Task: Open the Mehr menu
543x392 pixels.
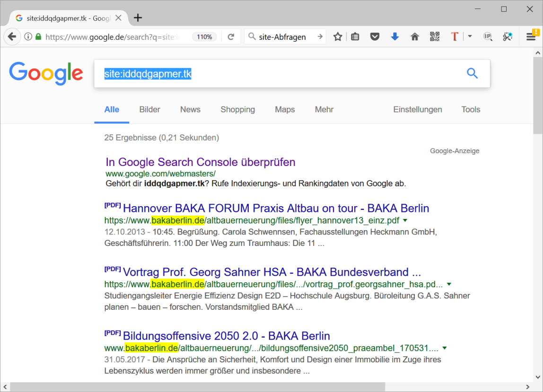Action: point(324,110)
